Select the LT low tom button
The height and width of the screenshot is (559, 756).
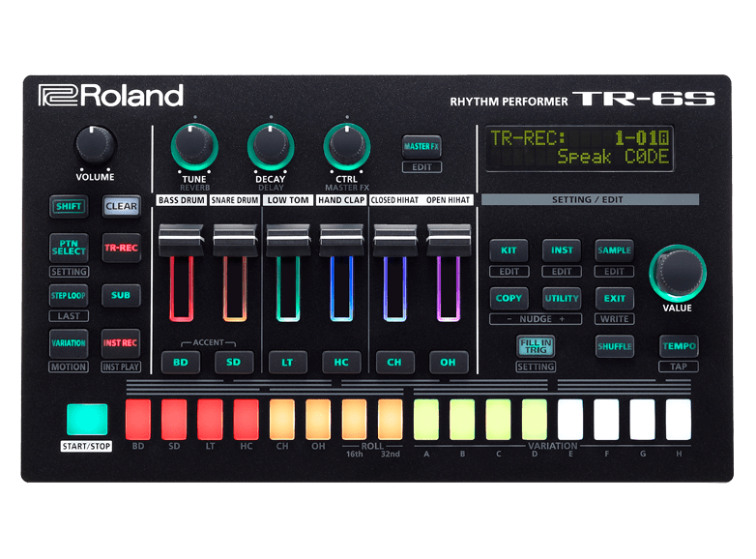tap(288, 363)
